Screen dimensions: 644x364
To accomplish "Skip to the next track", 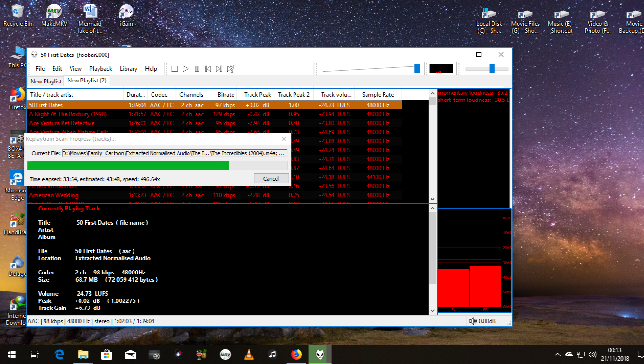I will click(219, 69).
